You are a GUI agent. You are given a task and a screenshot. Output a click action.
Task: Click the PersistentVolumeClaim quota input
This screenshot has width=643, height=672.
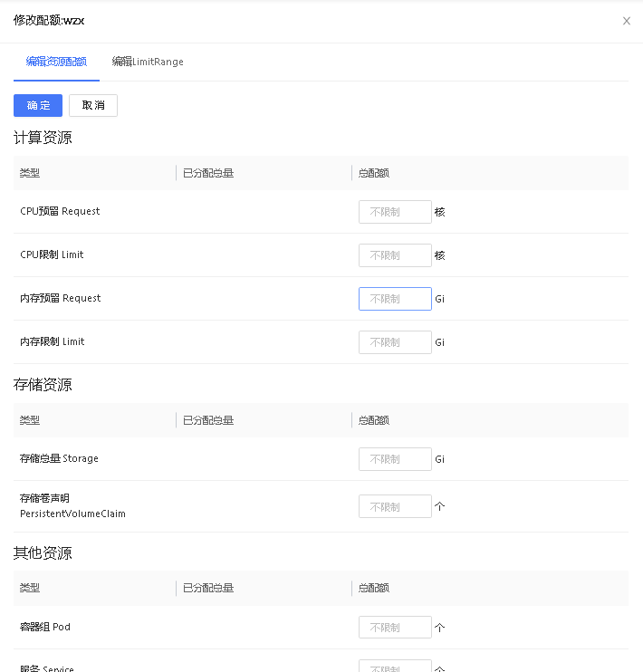point(395,506)
